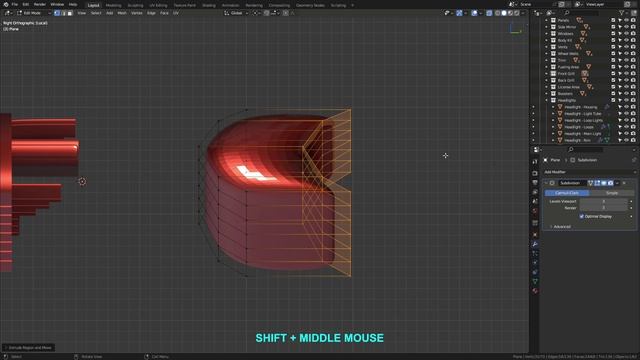Open the Global transform orientation dropdown
The height and width of the screenshot is (360, 640).
click(x=236, y=13)
